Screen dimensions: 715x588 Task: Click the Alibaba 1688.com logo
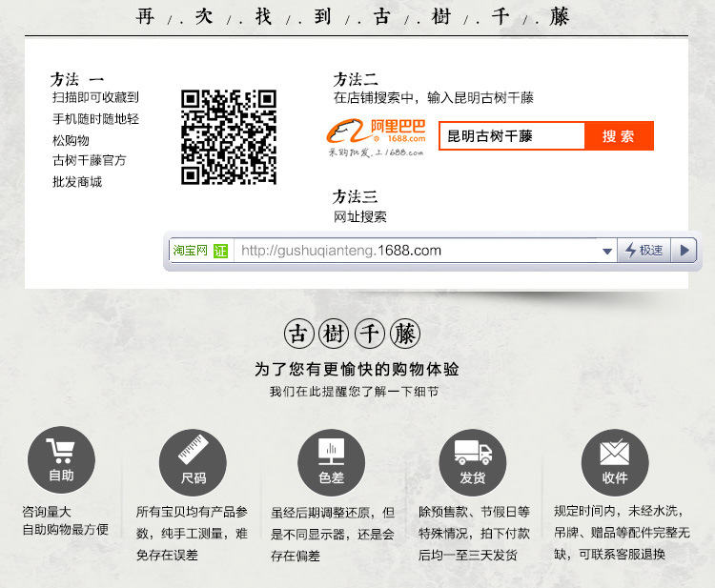click(x=377, y=137)
